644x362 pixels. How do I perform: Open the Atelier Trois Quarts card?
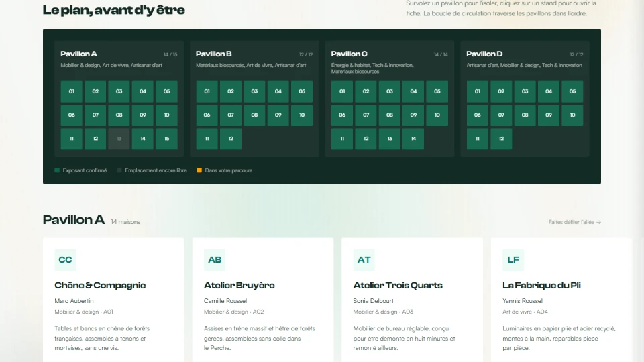[412, 300]
